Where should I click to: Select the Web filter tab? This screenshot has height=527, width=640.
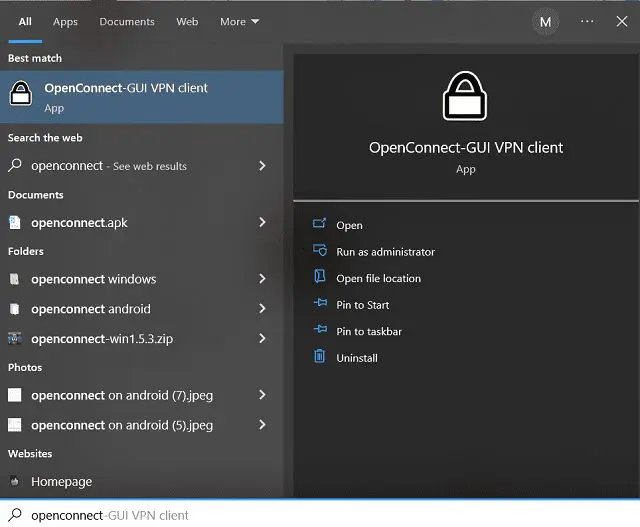pyautogui.click(x=187, y=21)
